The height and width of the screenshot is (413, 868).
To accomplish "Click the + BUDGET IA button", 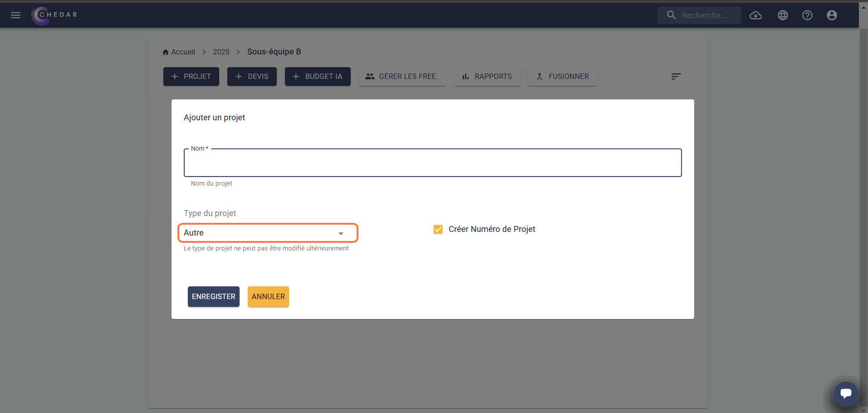I will coord(318,76).
